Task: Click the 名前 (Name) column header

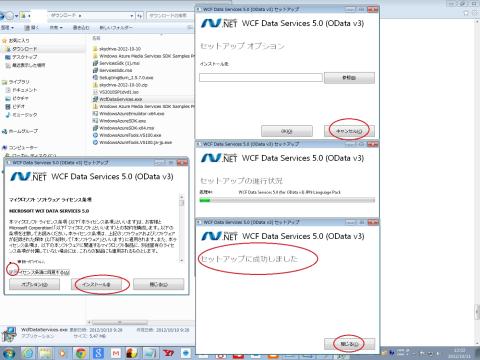Action: click(x=96, y=38)
